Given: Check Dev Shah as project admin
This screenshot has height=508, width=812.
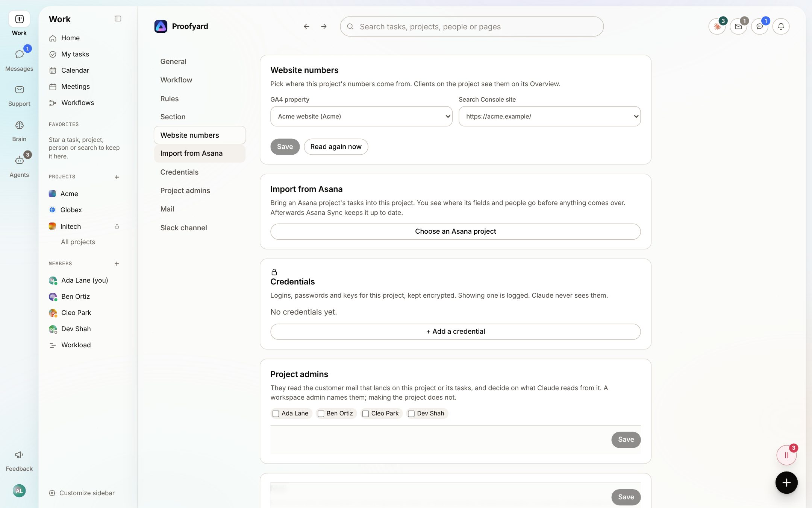Looking at the screenshot, I should tap(411, 414).
